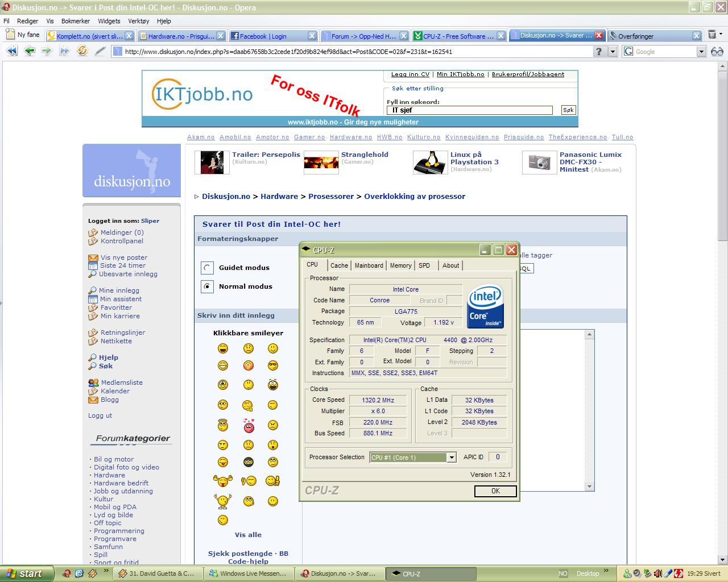
Task: Open the binoculars find icon
Action: click(717, 51)
